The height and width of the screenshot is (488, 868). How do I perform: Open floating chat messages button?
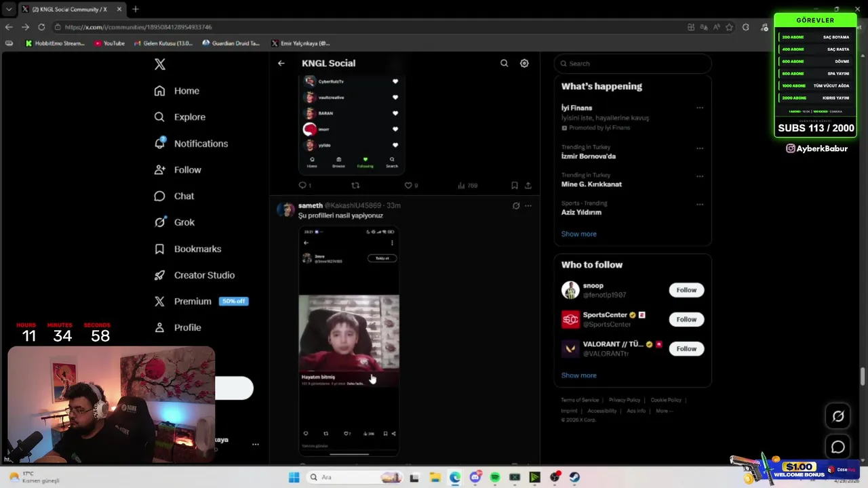[x=838, y=447]
